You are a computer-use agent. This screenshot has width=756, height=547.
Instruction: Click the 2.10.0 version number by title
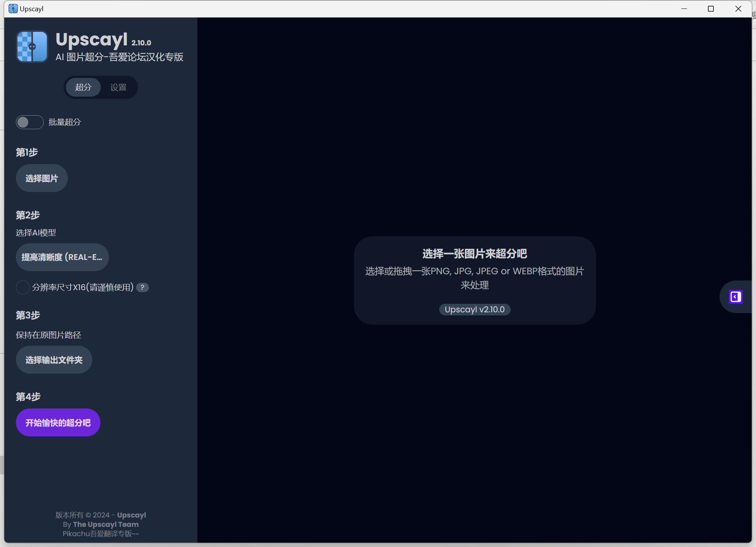click(x=141, y=43)
